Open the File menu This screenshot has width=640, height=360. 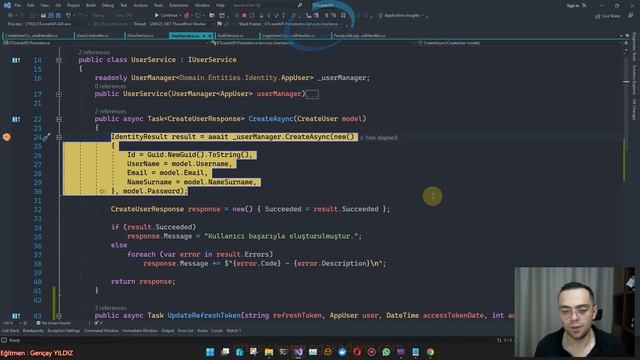18,5
